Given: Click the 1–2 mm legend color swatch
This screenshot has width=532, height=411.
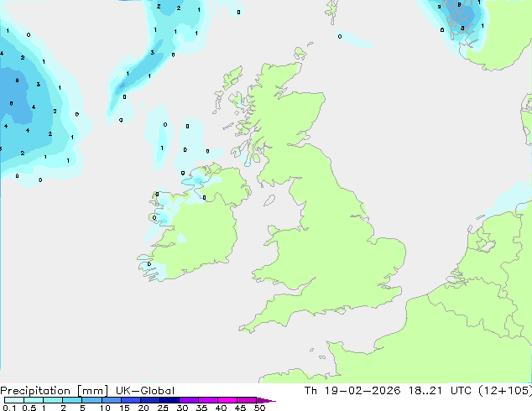Looking at the screenshot, I should point(53,400).
